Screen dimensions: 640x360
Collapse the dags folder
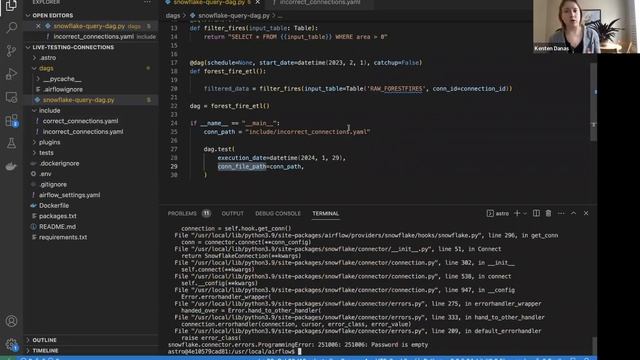[46, 69]
